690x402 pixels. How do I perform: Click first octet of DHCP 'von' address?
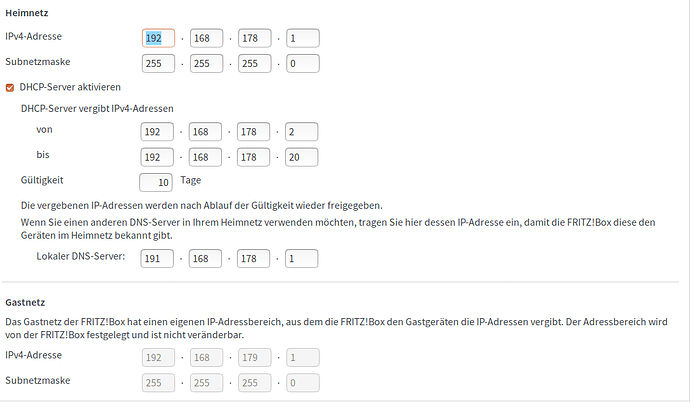(158, 131)
